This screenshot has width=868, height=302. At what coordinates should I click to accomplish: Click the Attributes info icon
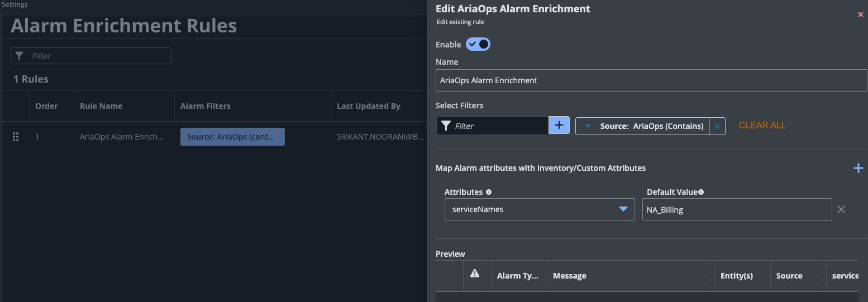coord(489,192)
